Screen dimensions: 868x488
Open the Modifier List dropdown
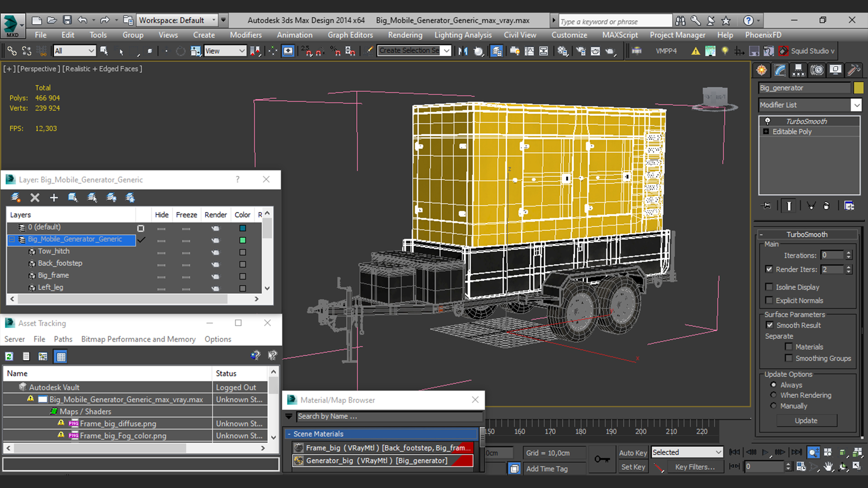pyautogui.click(x=856, y=105)
